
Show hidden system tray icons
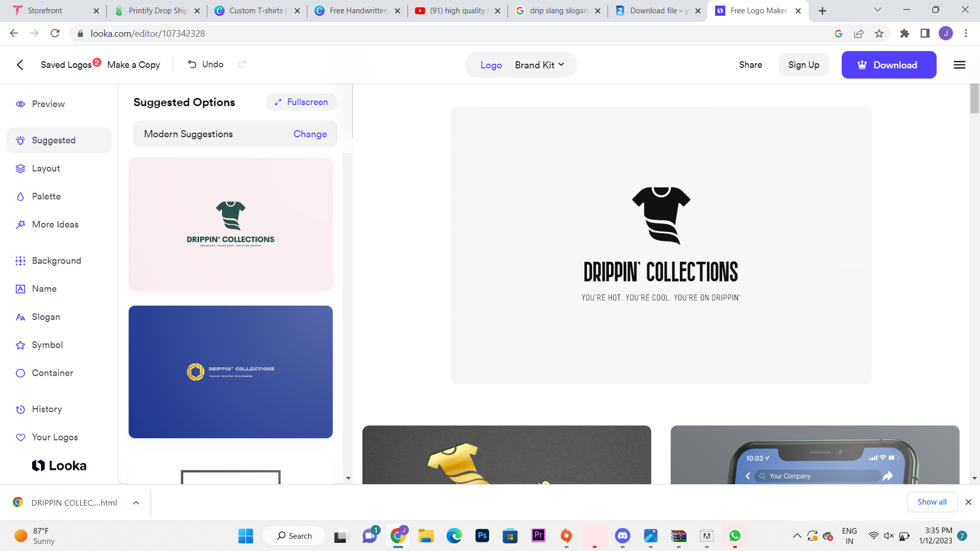click(797, 536)
